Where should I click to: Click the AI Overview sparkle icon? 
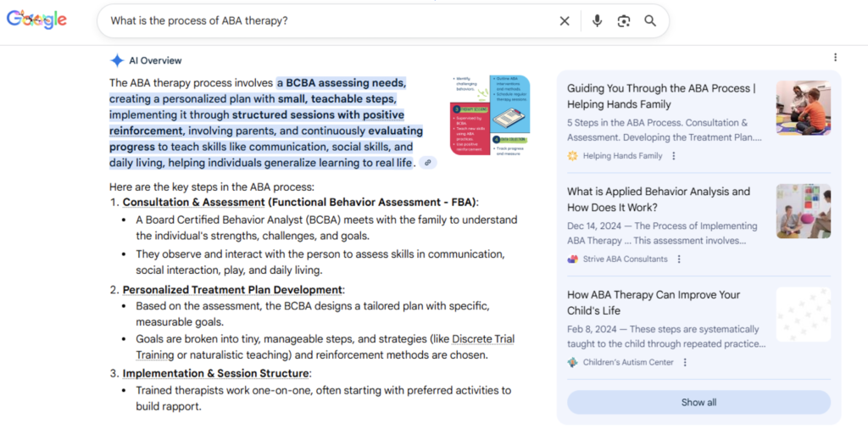pyautogui.click(x=117, y=60)
